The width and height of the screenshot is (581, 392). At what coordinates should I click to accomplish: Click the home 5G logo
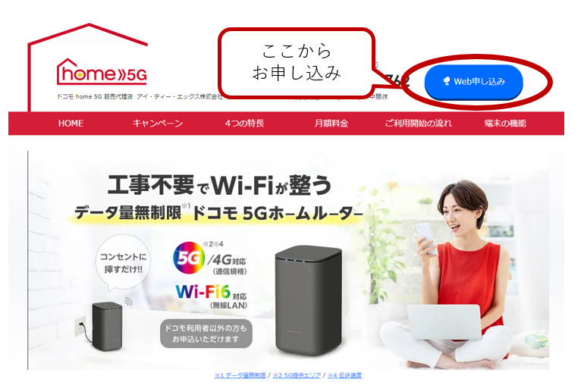102,72
